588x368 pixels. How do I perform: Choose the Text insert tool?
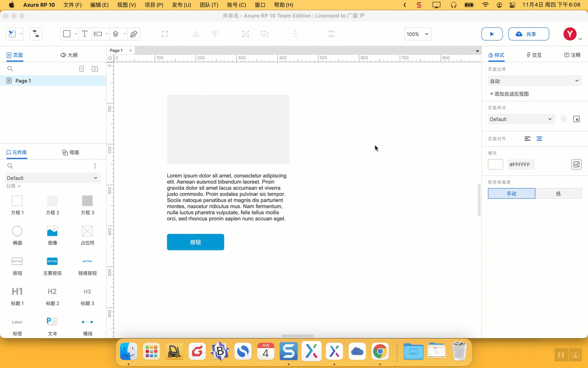85,34
